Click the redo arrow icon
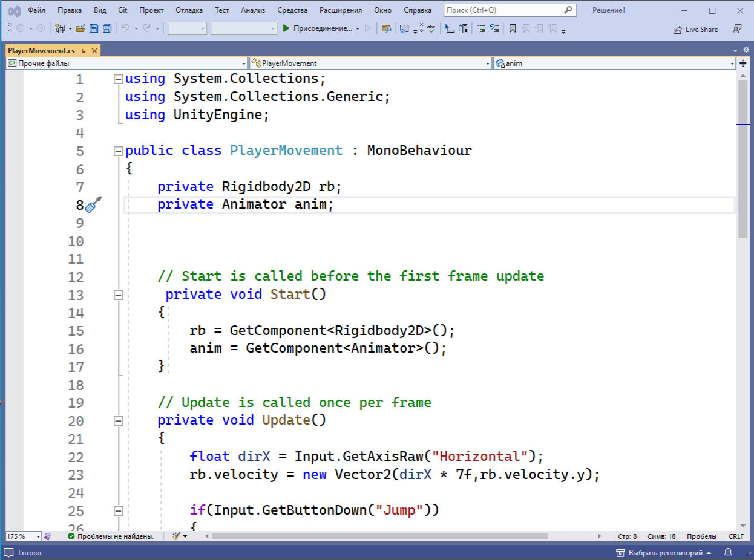Screen dimensions: 754x560 pyautogui.click(x=146, y=28)
